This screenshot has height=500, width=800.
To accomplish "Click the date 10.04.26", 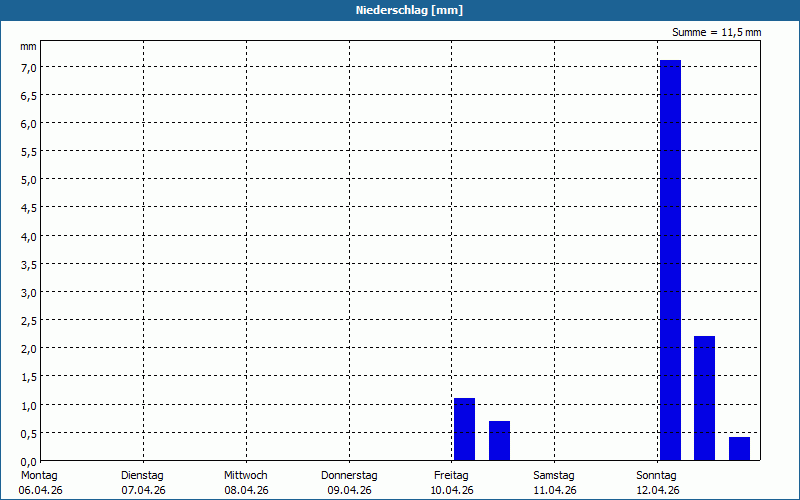I will [452, 491].
